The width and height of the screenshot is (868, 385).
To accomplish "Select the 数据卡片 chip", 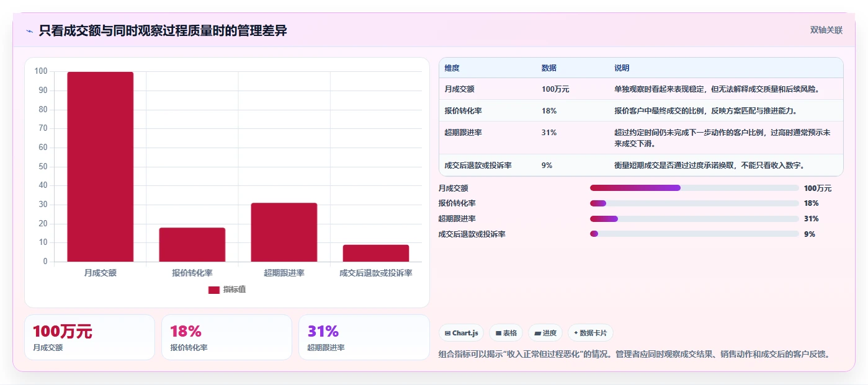I will point(590,333).
